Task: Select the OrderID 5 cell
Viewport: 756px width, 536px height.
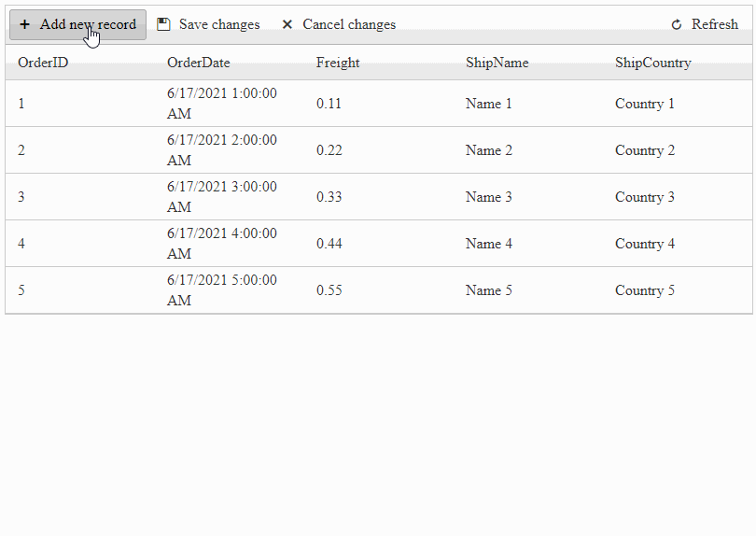Action: pyautogui.click(x=83, y=290)
